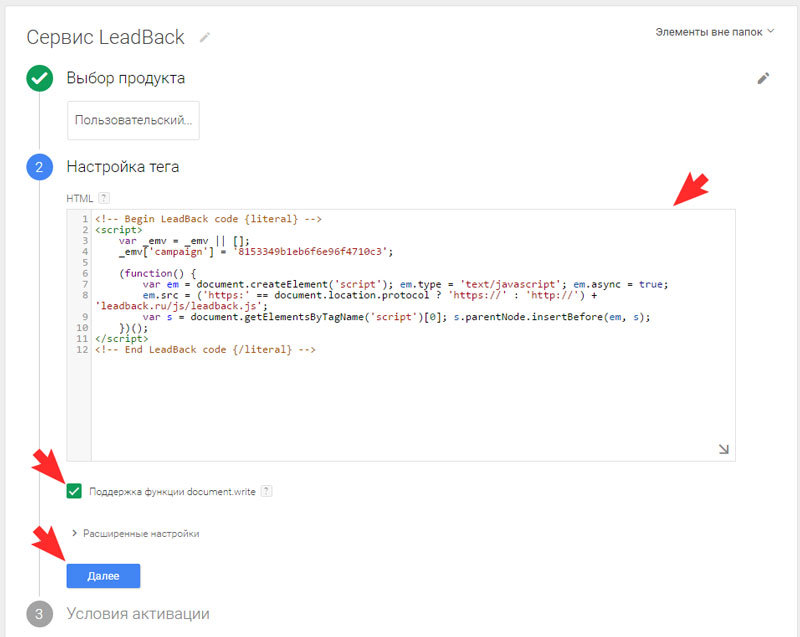Click the Сервис LeadBack tag title

point(105,37)
